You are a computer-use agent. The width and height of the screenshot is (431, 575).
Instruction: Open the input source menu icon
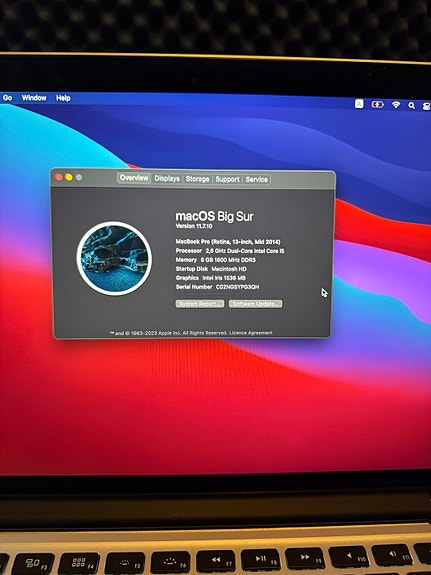[359, 104]
